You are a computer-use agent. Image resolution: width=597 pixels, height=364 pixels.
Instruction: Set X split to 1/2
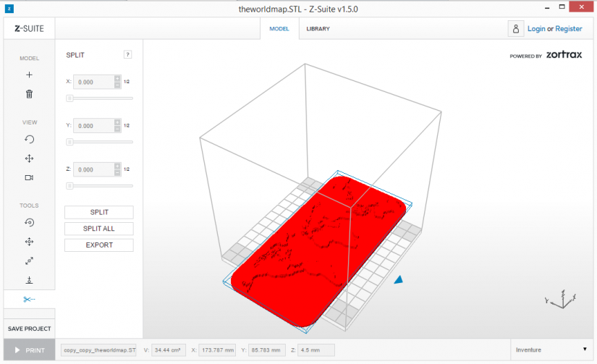[x=127, y=82]
